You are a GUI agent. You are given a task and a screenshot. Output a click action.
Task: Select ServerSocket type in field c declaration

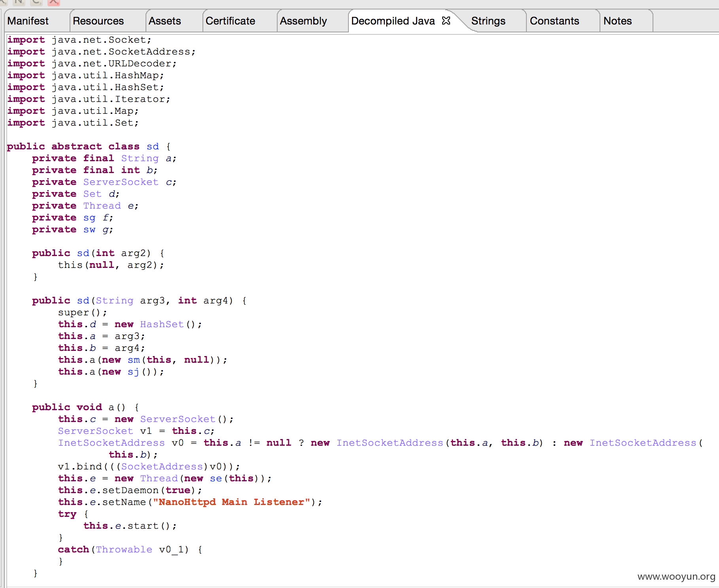click(121, 182)
